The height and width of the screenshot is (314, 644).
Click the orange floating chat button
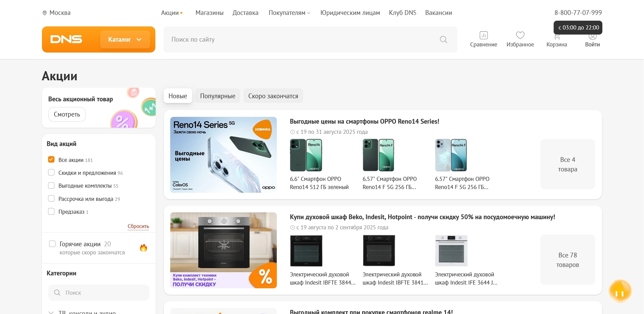[x=620, y=292]
